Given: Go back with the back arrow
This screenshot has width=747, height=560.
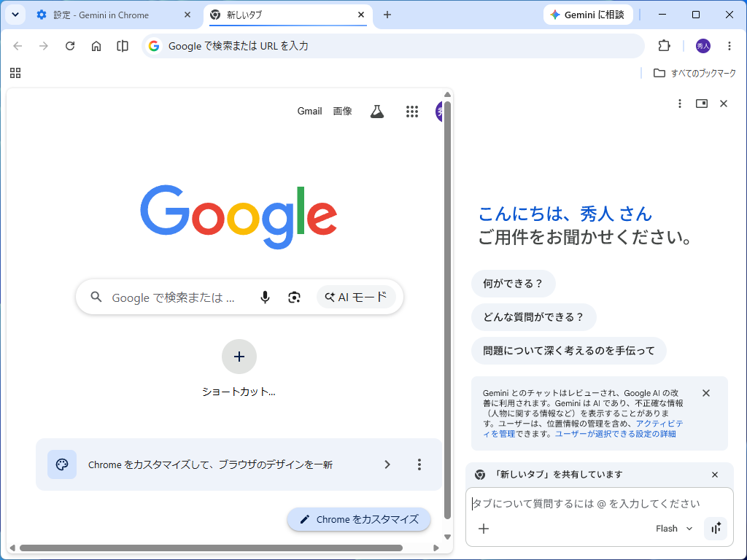Looking at the screenshot, I should pyautogui.click(x=18, y=46).
